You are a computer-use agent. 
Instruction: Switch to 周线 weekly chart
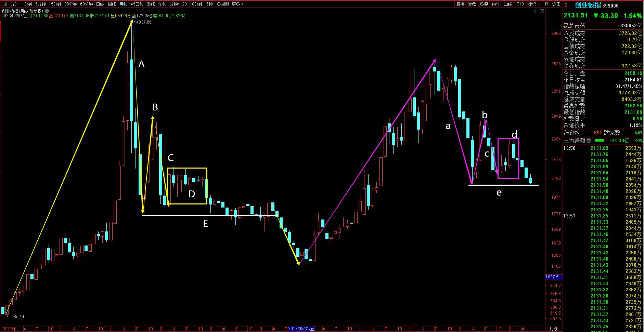[x=112, y=4]
